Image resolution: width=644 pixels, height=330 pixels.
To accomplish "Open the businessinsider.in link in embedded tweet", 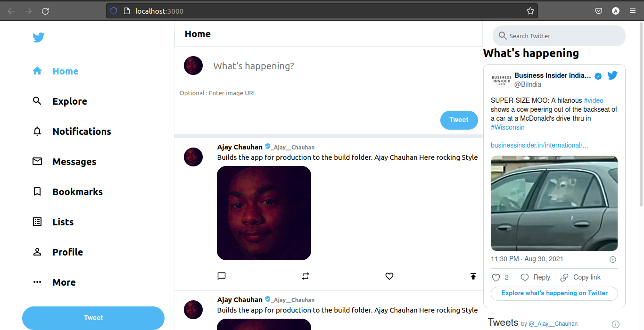I will click(540, 145).
